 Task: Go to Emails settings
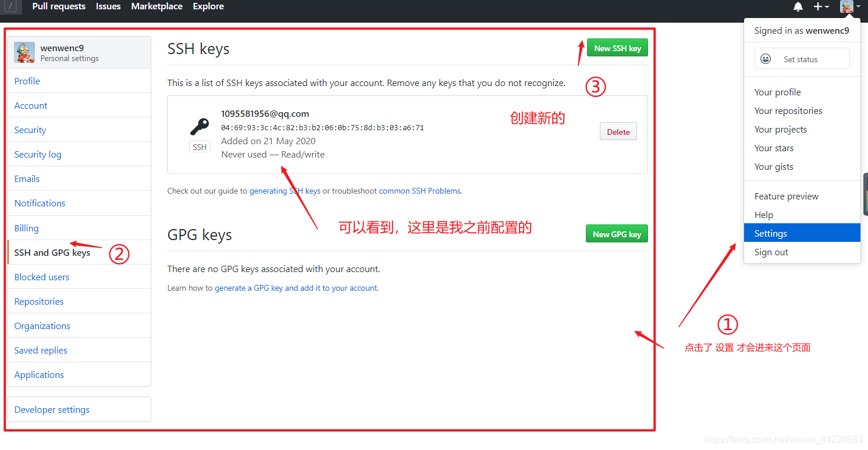coord(79,178)
